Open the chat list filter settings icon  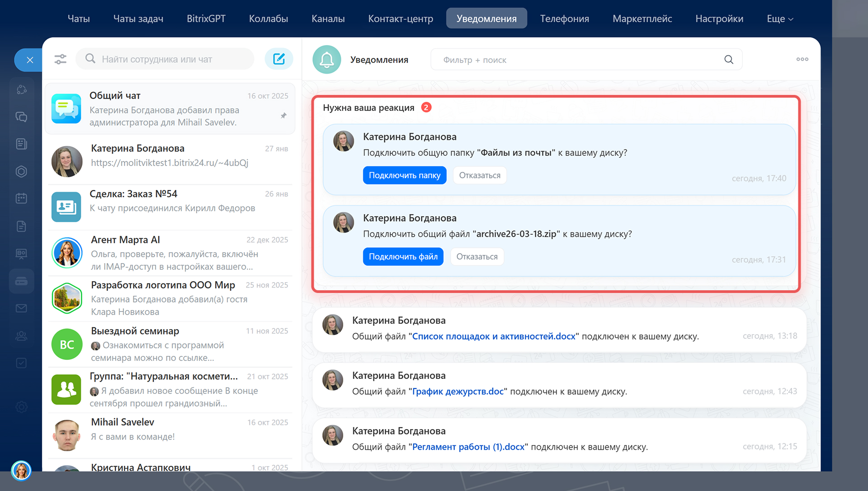pyautogui.click(x=60, y=59)
